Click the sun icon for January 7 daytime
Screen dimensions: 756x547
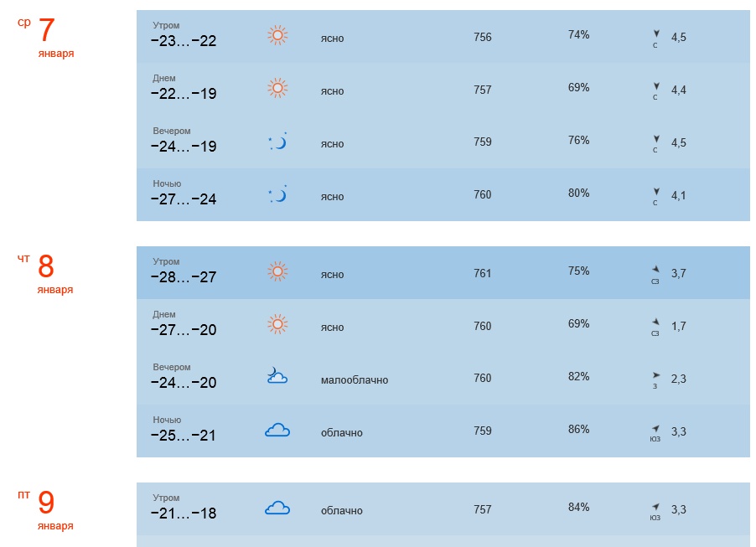[277, 88]
